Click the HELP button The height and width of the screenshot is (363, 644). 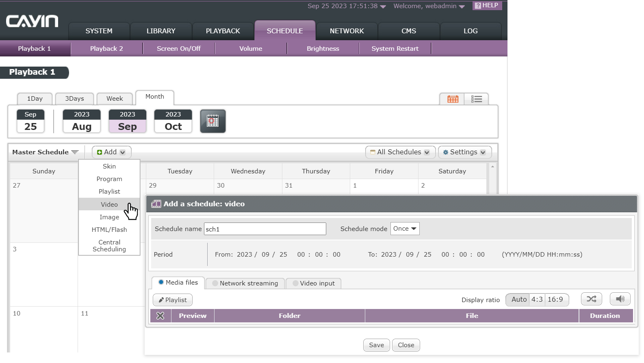[487, 5]
